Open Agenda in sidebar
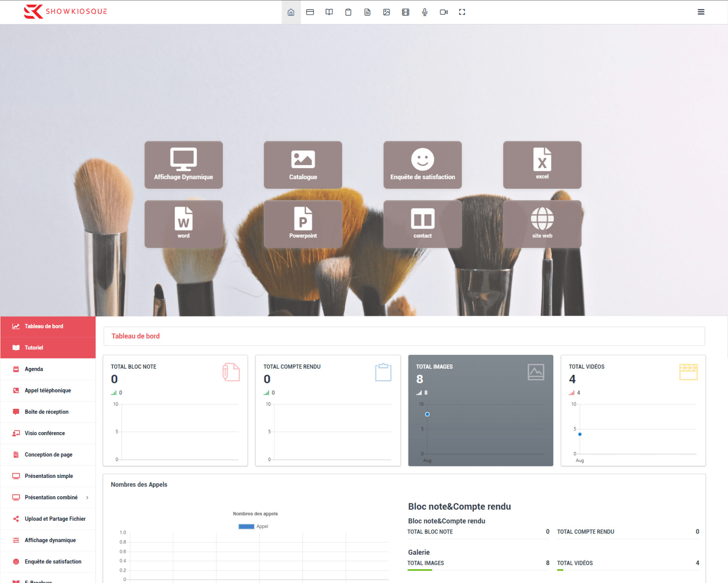 48,369
